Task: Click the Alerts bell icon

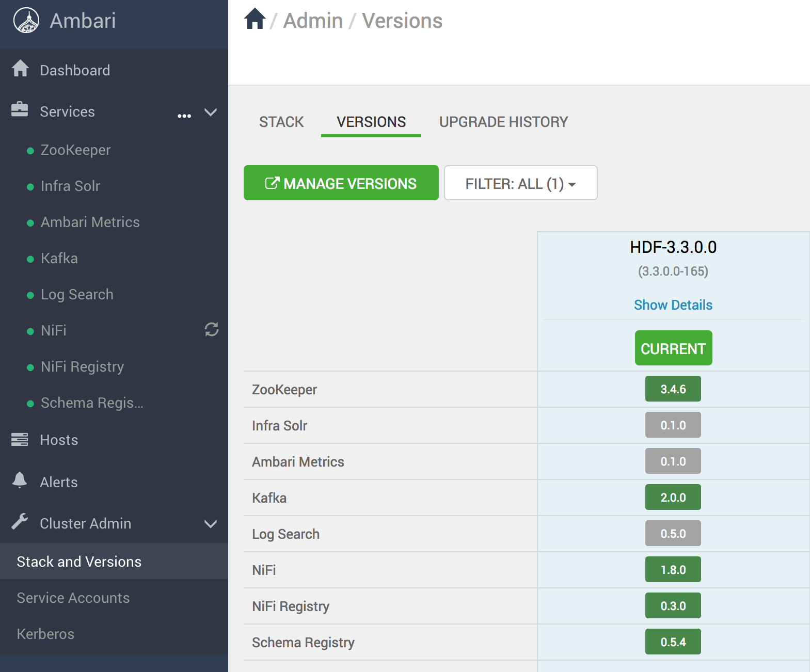Action: pos(20,481)
